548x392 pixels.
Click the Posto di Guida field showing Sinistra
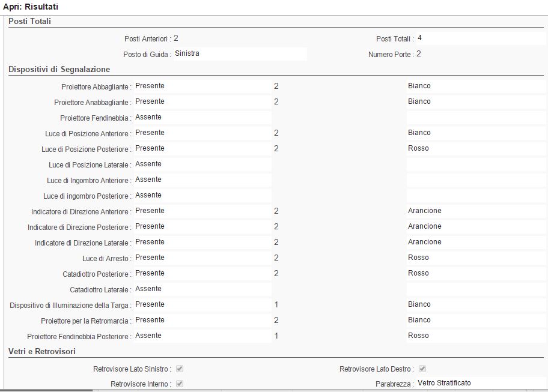[240, 54]
